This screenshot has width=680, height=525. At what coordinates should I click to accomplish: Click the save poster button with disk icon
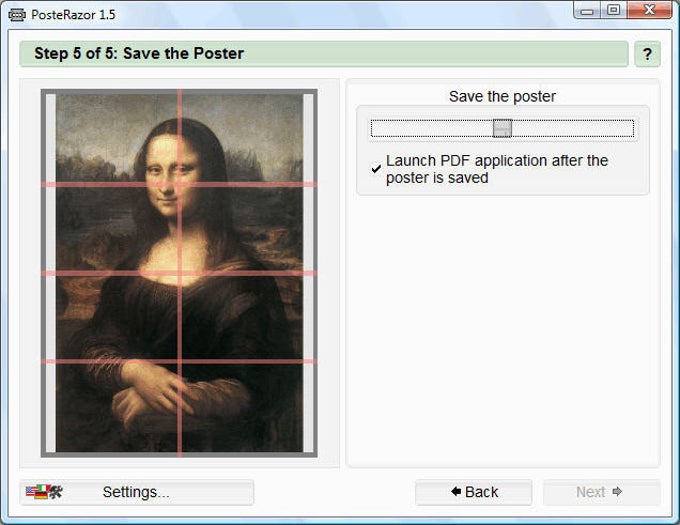tap(502, 129)
